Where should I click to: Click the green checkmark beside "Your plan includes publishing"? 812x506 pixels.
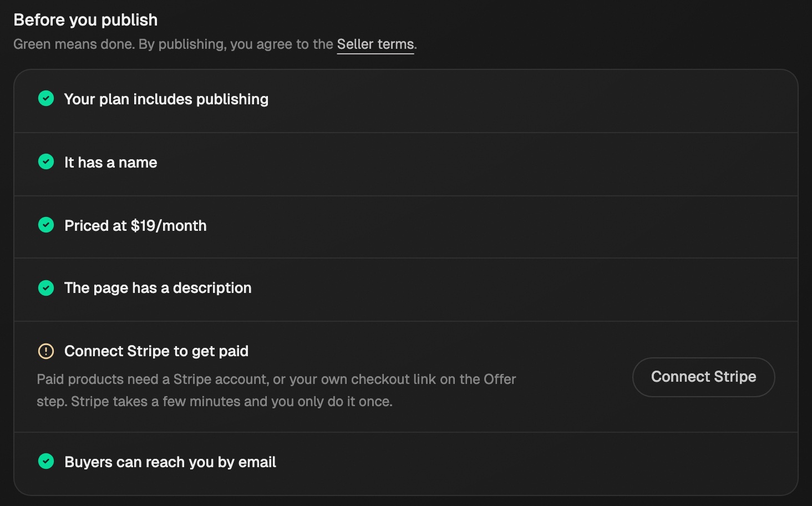coord(46,99)
